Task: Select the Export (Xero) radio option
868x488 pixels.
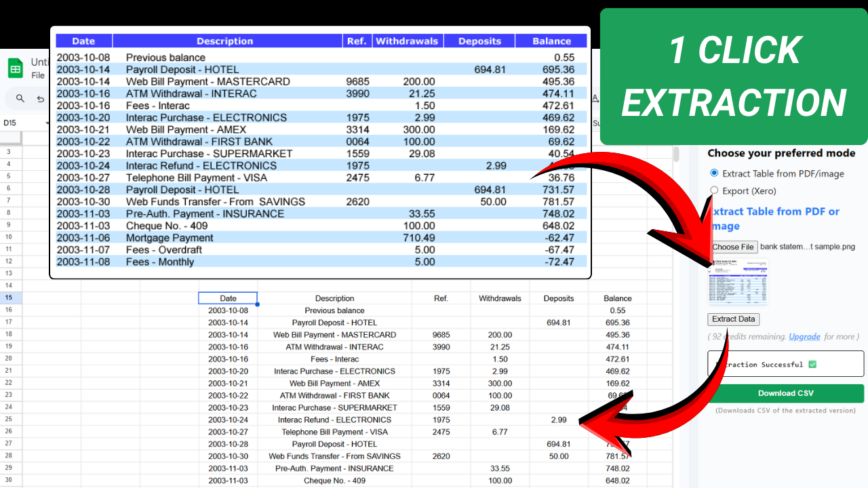Action: [x=714, y=190]
